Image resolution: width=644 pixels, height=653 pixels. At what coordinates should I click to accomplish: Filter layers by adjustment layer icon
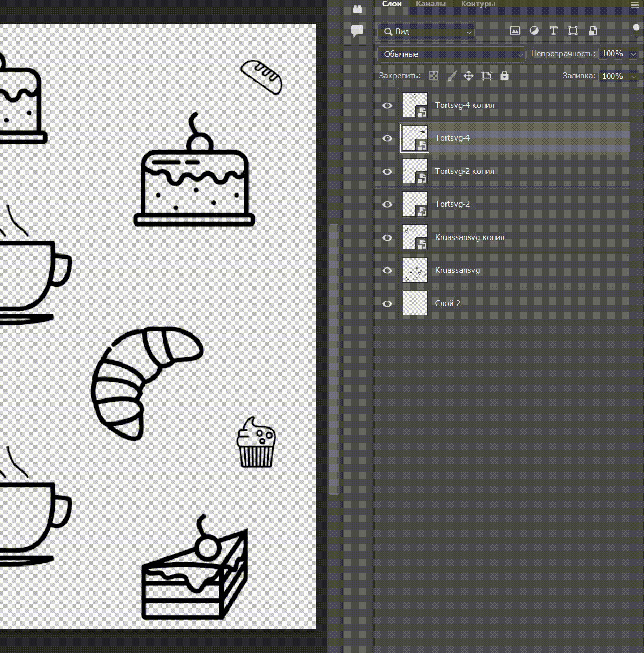pos(534,31)
